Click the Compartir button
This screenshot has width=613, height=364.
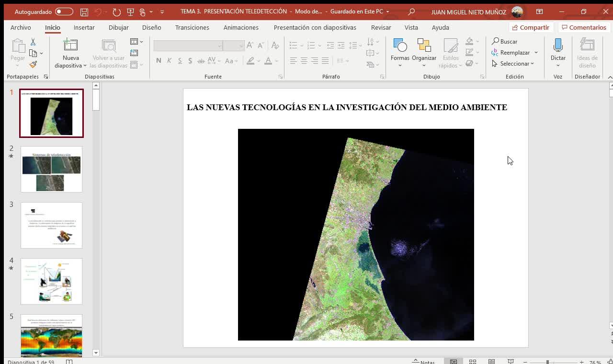[531, 28]
